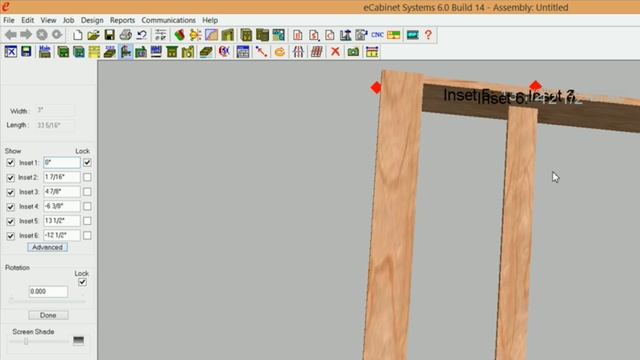Screen dimensions: 640x360
Task: Click the Inset 2 value field
Action: pos(62,177)
